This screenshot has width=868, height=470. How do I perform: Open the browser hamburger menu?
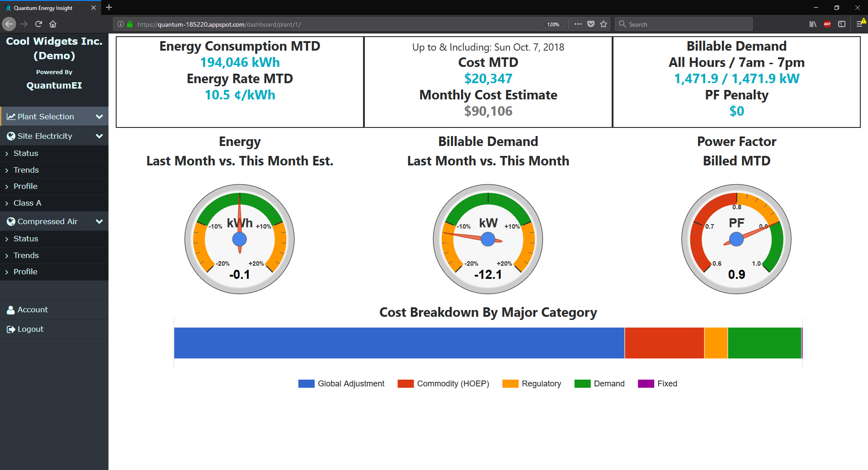point(859,24)
